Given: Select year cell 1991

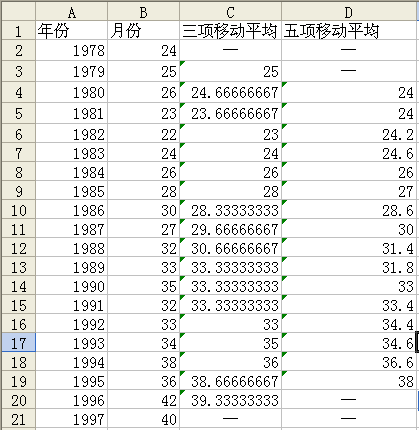Looking at the screenshot, I should click(72, 305).
